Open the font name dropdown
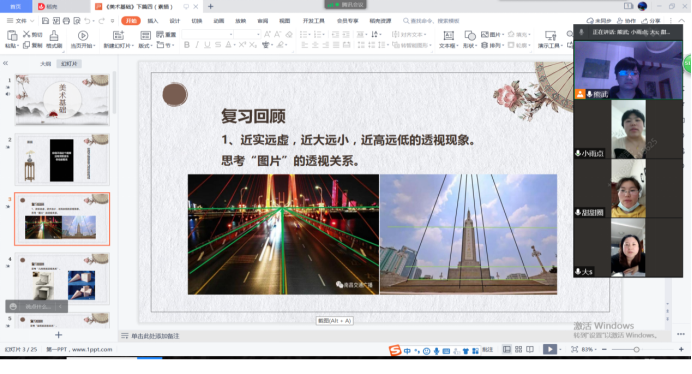This screenshot has height=374, width=692. point(207,34)
